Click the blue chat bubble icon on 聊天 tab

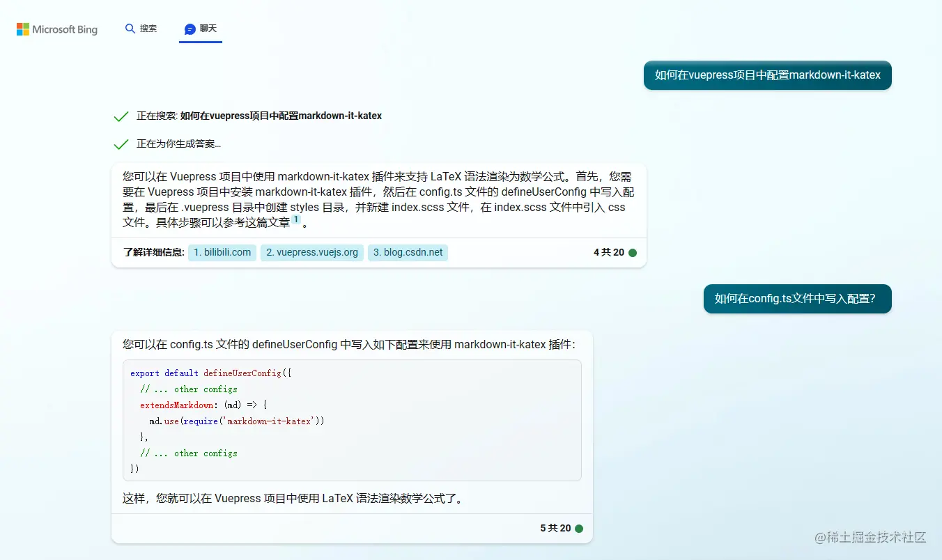[188, 29]
